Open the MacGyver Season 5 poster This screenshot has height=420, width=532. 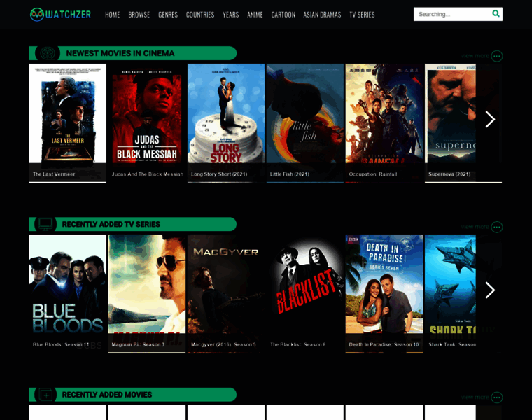(x=226, y=294)
